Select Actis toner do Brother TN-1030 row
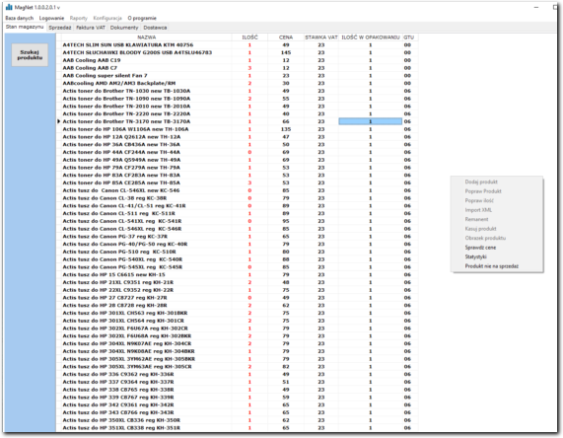Screen dimensions: 563x438 point(237,91)
